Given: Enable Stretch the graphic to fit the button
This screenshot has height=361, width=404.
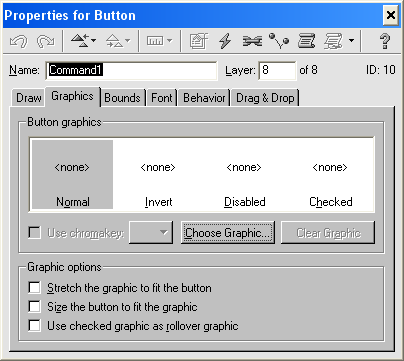Looking at the screenshot, I should pyautogui.click(x=35, y=287).
